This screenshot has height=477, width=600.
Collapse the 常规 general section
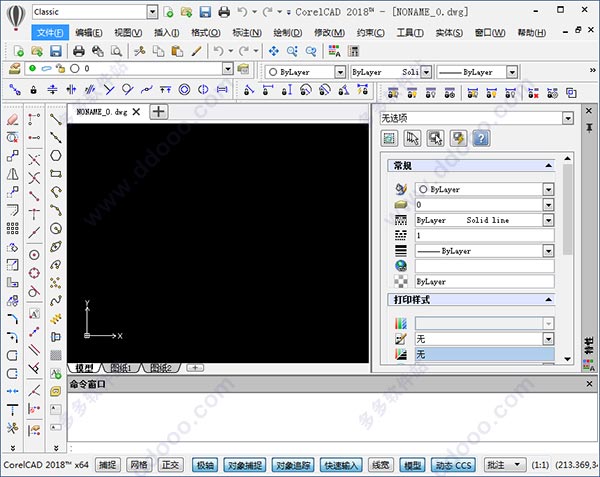click(548, 166)
